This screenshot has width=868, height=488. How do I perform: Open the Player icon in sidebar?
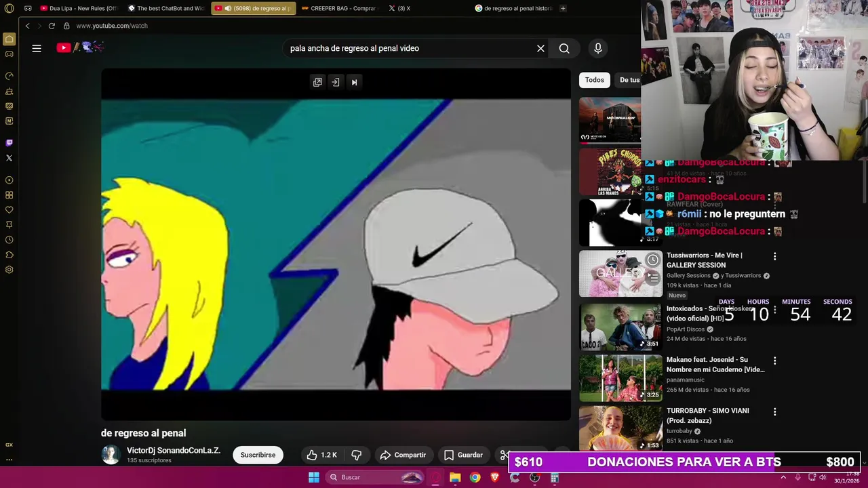tap(9, 180)
